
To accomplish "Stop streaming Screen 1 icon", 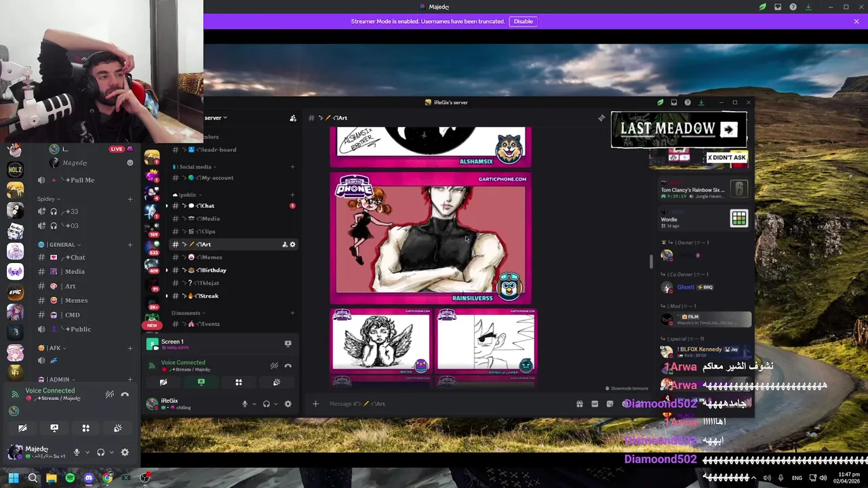I will click(288, 344).
